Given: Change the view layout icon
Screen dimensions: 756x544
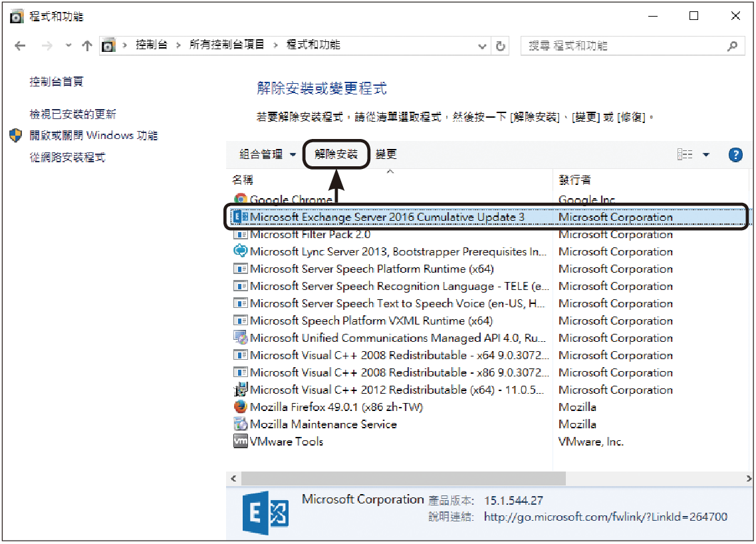Looking at the screenshot, I should point(685,154).
